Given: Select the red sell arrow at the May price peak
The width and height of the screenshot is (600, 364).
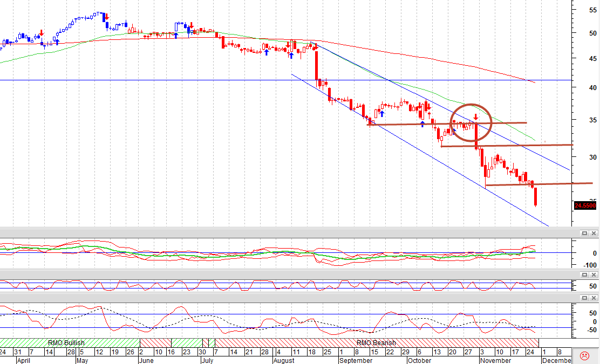Looking at the screenshot, I should tap(107, 16).
